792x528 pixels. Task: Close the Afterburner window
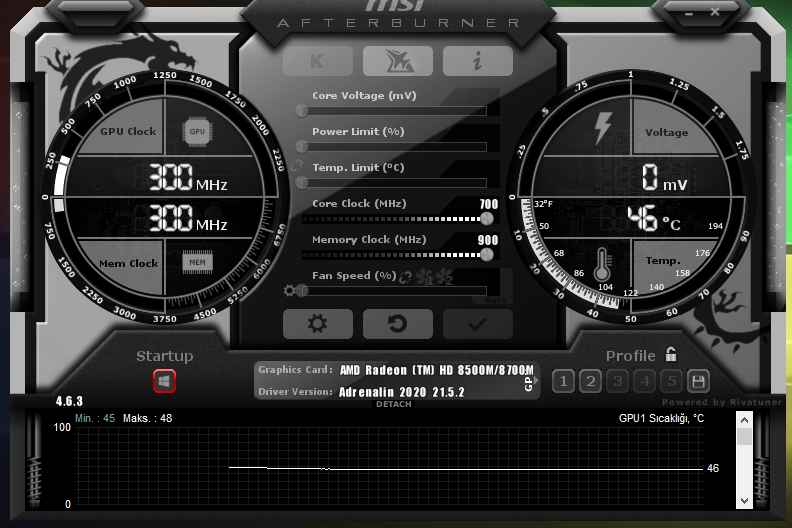715,12
